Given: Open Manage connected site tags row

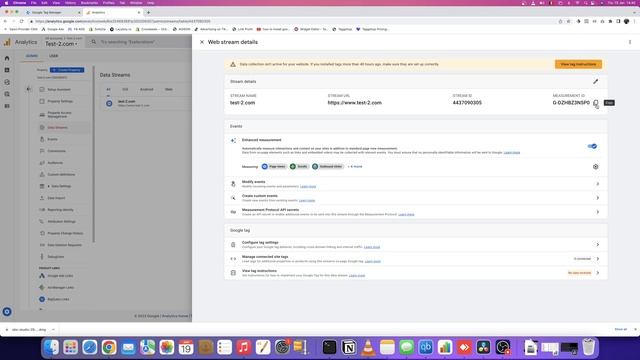Looking at the screenshot, I should click(416, 259).
